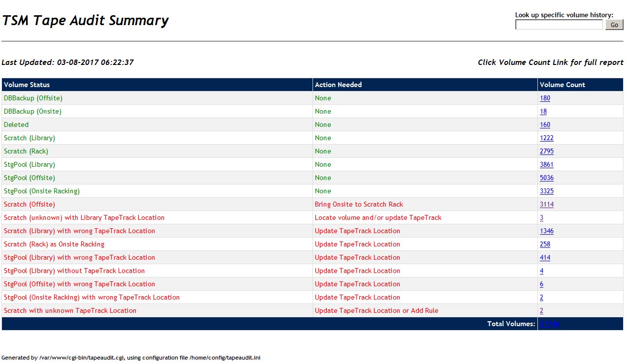Select the DBBackup (Offsite) status text
Screen dimensions: 627x364
coord(33,98)
